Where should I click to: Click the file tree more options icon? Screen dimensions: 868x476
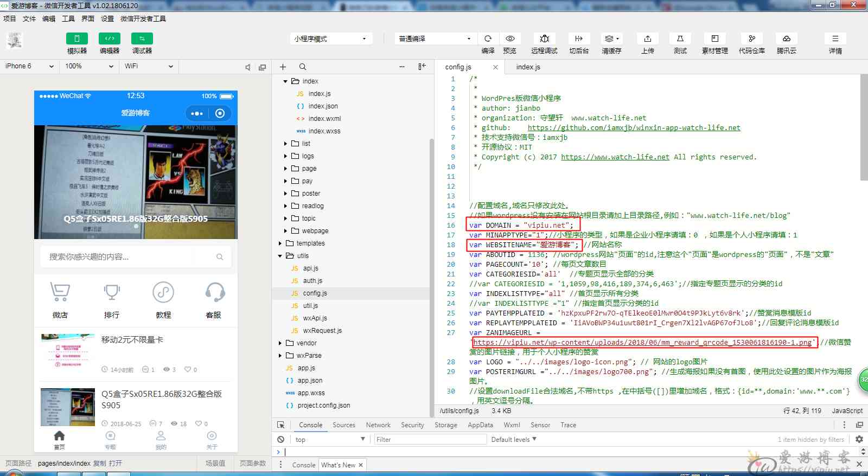click(x=402, y=67)
